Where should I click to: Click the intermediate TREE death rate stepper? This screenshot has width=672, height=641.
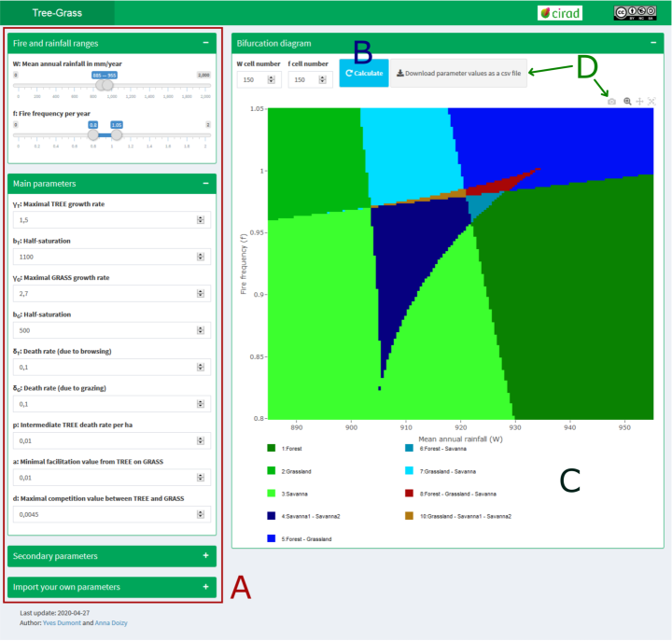coord(200,441)
